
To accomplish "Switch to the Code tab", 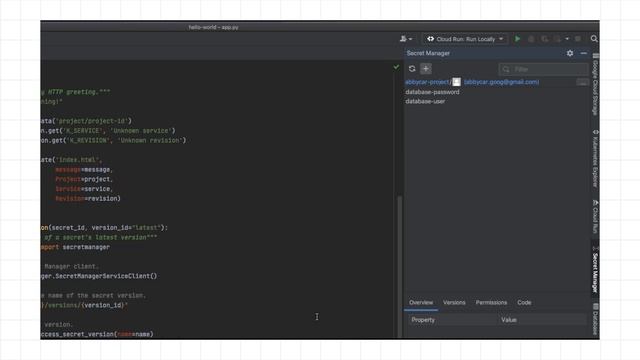I will (x=524, y=302).
